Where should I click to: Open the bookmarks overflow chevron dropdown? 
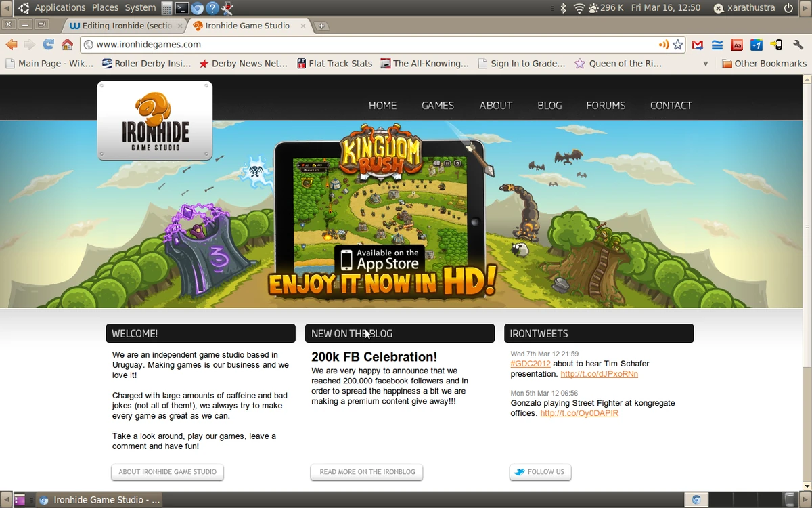705,63
